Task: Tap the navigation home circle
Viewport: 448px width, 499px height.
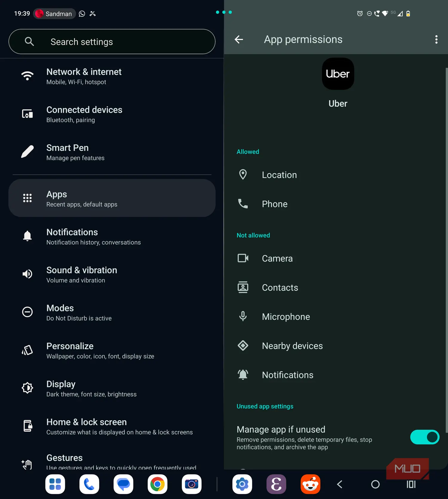Action: click(375, 484)
